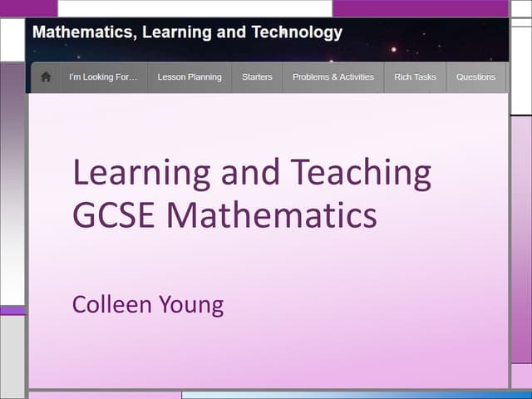This screenshot has height=399, width=532.
Task: Click the purple block in top-right corner
Action: pyautogui.click(x=420, y=7)
